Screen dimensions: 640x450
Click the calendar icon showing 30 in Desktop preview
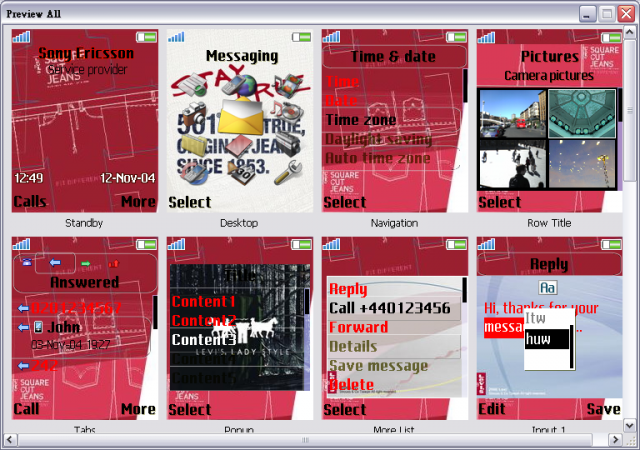click(242, 172)
